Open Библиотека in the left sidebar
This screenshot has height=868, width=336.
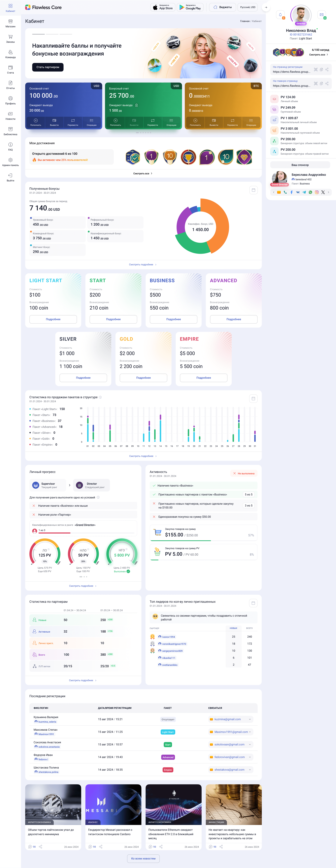[x=10, y=131]
